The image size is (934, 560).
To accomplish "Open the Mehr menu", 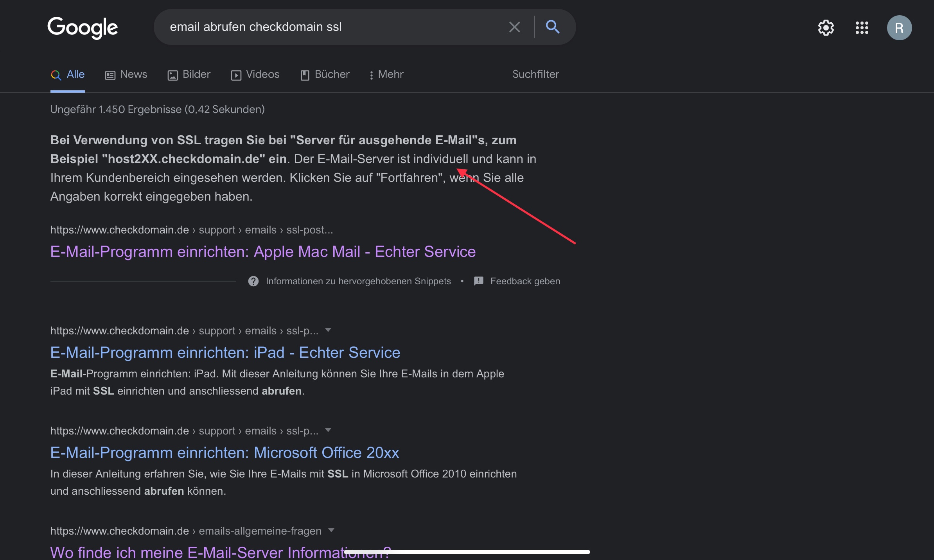I will 386,74.
